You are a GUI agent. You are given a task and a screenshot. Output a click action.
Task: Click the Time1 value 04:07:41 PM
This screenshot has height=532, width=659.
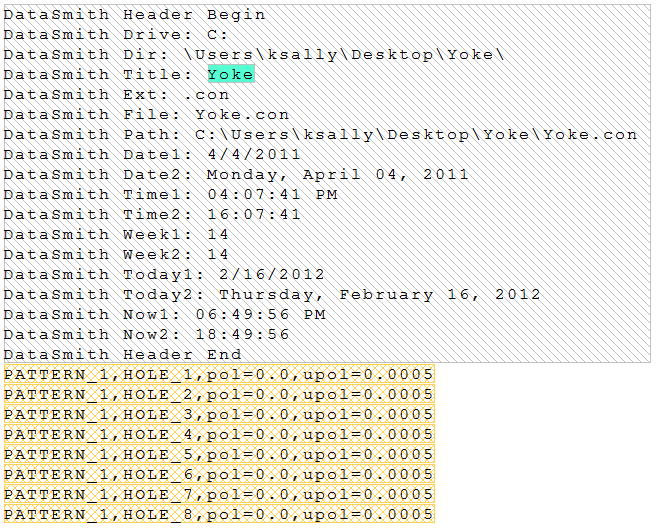pyautogui.click(x=272, y=194)
